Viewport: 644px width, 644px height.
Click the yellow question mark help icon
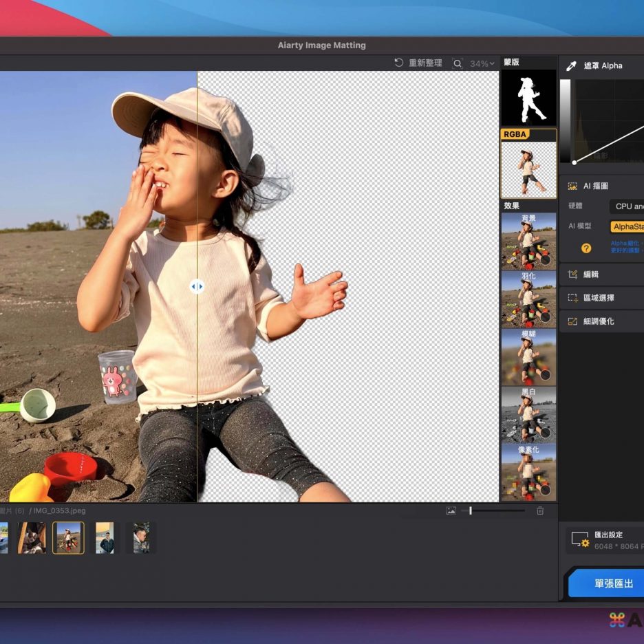pos(586,248)
